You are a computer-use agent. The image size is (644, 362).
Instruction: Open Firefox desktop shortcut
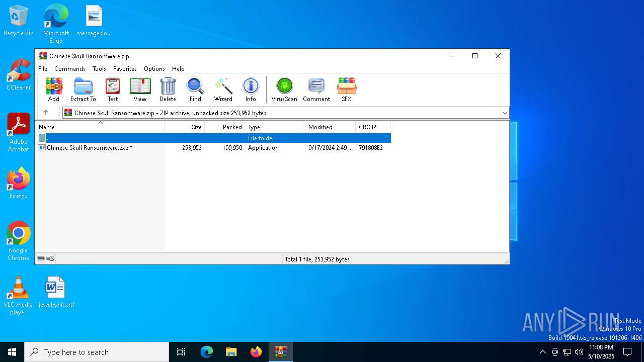(19, 183)
